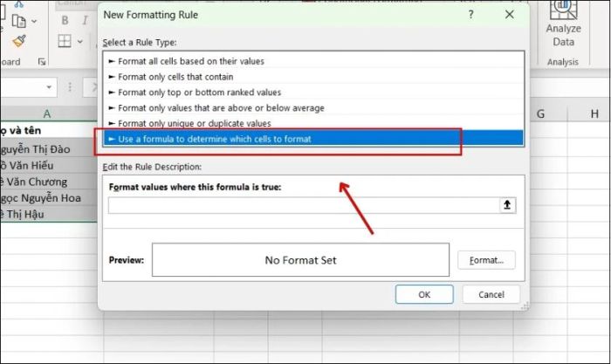Close the New Formatting Rule dialog
This screenshot has width=611, height=364.
pos(509,15)
